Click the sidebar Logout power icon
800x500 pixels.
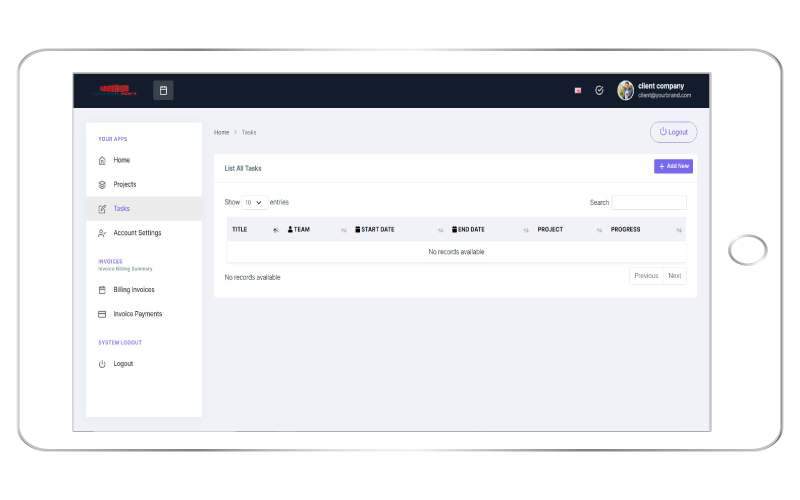pos(102,364)
